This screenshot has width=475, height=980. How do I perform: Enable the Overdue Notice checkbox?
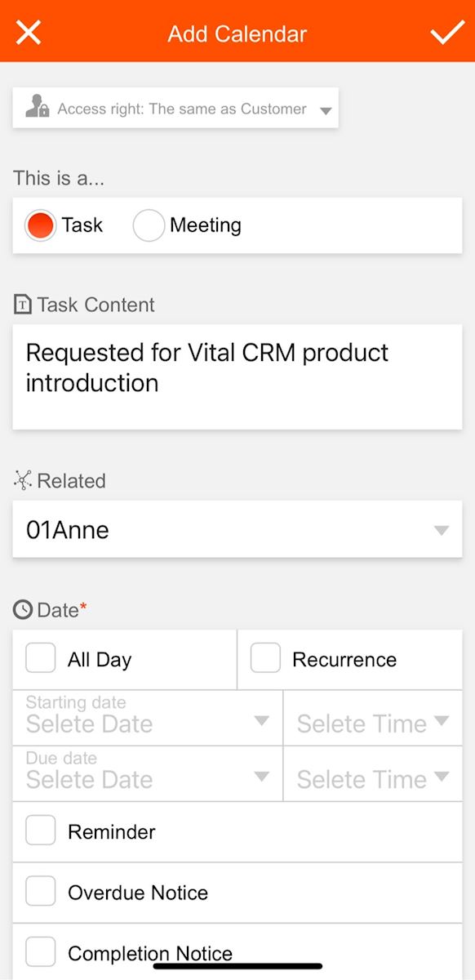tap(41, 891)
